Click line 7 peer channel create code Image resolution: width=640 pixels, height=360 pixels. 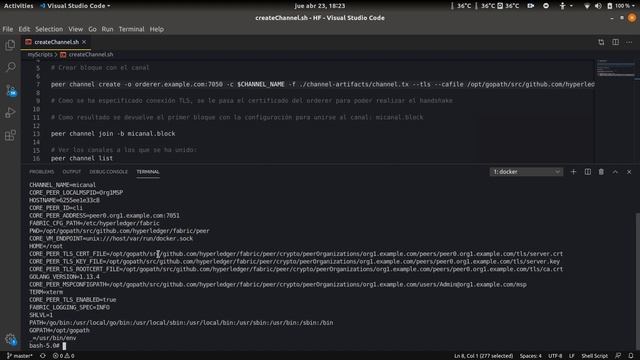click(322, 84)
